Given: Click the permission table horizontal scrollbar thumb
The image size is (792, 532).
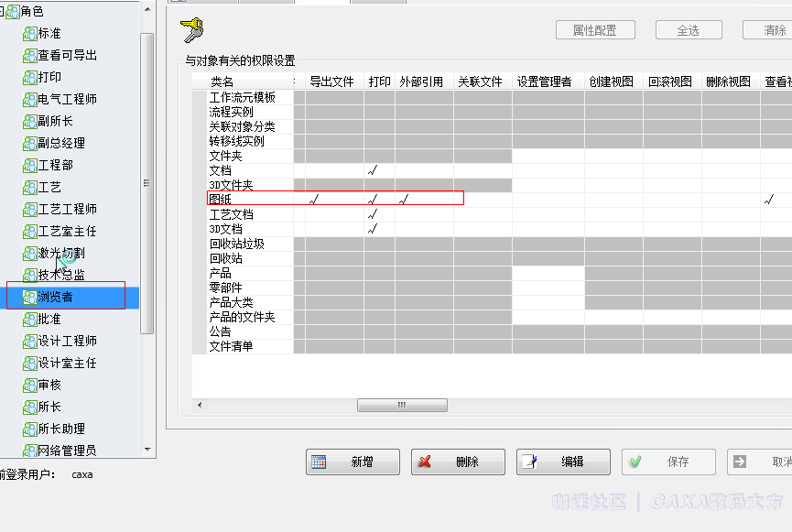Looking at the screenshot, I should (402, 406).
